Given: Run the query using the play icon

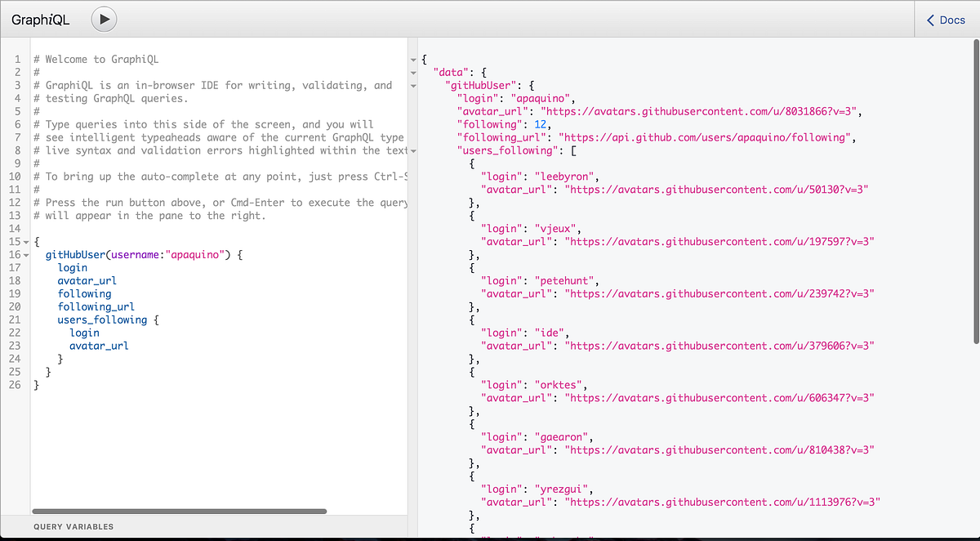Looking at the screenshot, I should (104, 19).
